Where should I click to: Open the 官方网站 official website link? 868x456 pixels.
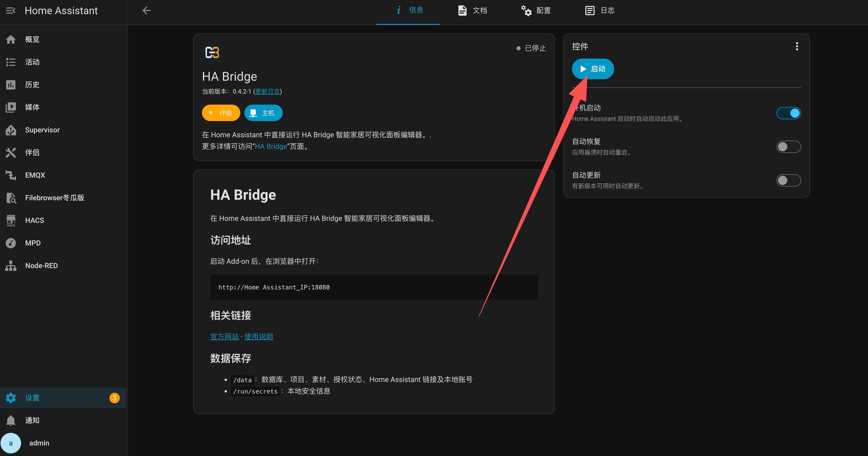pos(224,337)
